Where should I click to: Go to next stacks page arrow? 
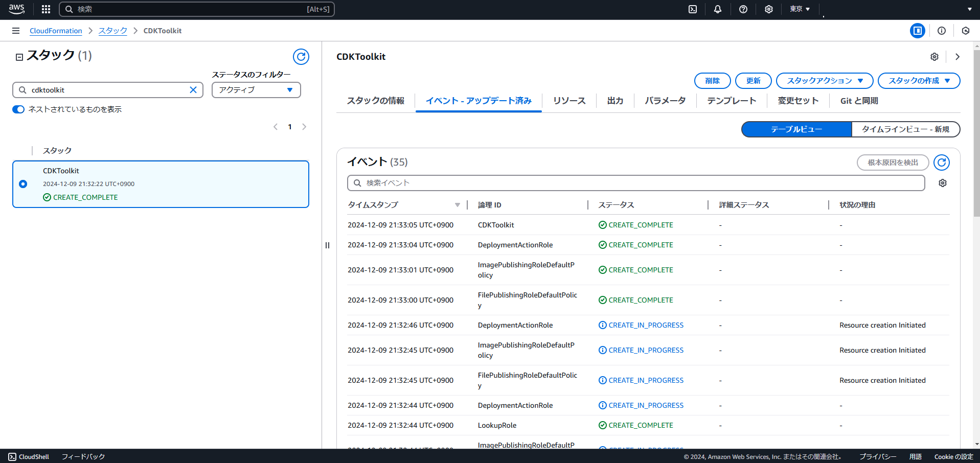(304, 127)
